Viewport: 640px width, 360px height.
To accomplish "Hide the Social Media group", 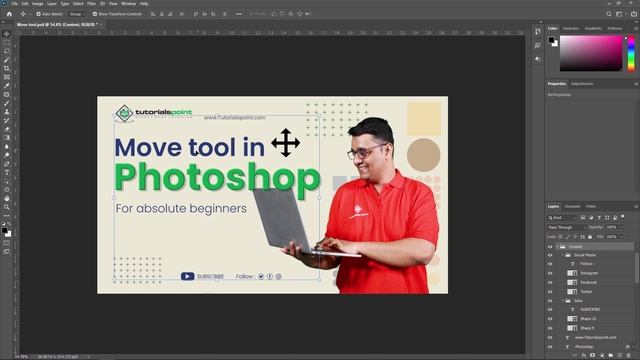I will (x=550, y=255).
